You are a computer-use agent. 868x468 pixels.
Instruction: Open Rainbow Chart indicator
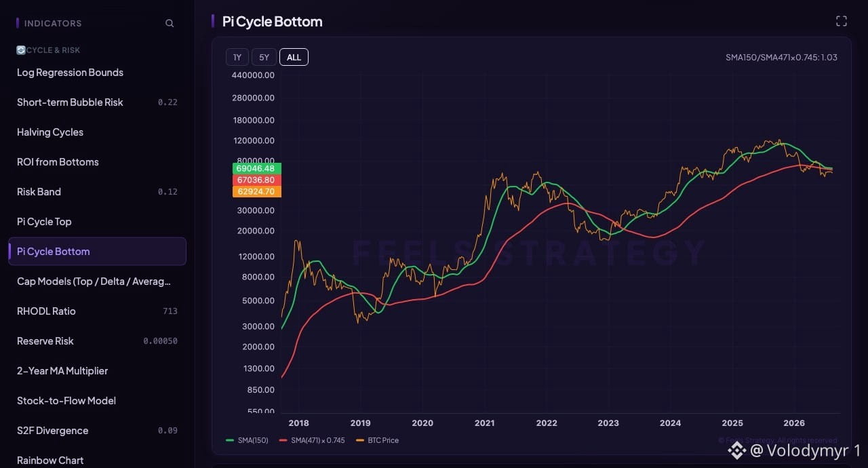point(97,460)
